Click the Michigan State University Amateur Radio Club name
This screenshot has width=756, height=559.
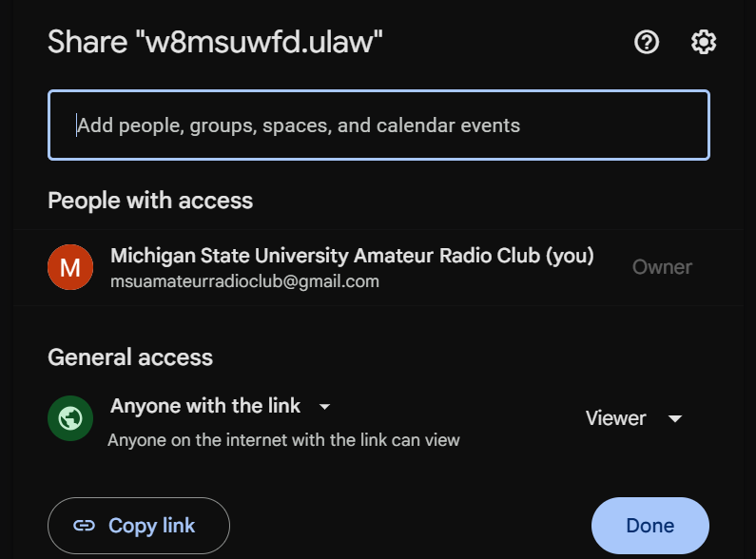click(323, 256)
